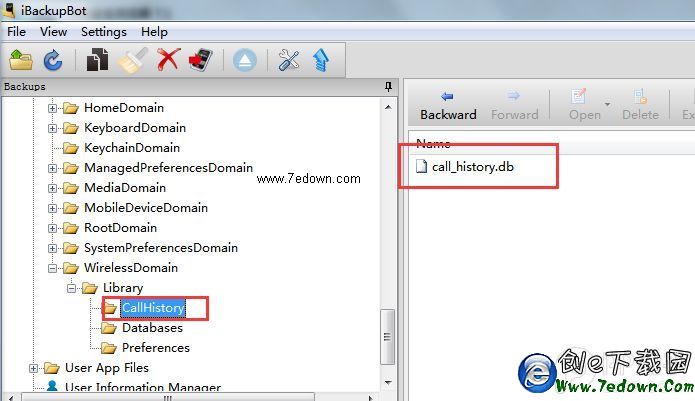The image size is (695, 401).
Task: Expand the MediaDomain tree node
Action: (x=52, y=188)
